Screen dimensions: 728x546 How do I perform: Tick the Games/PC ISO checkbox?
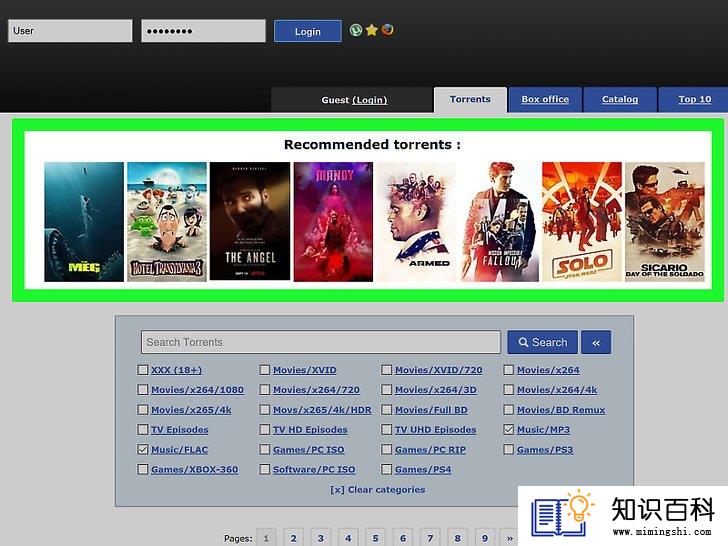coord(265,449)
